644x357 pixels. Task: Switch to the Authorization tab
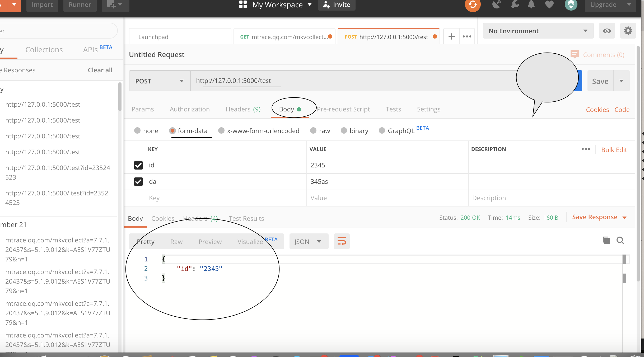189,109
